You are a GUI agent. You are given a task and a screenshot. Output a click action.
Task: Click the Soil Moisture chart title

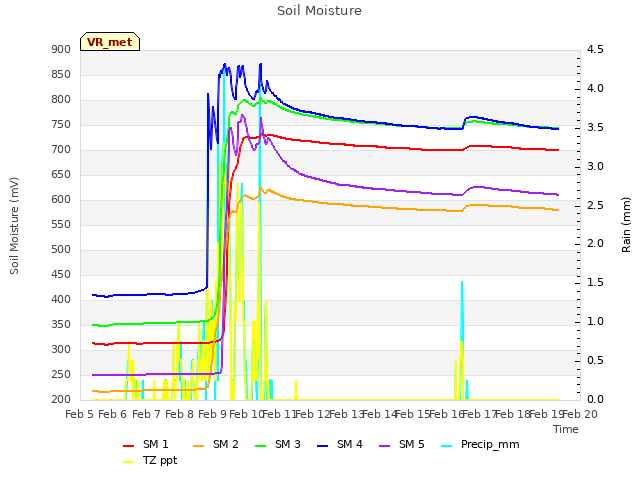click(x=319, y=11)
